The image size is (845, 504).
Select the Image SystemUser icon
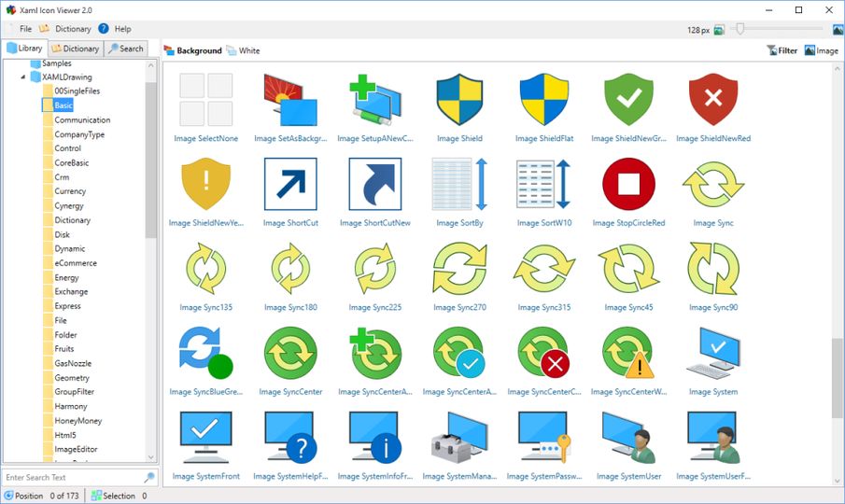[x=629, y=438]
